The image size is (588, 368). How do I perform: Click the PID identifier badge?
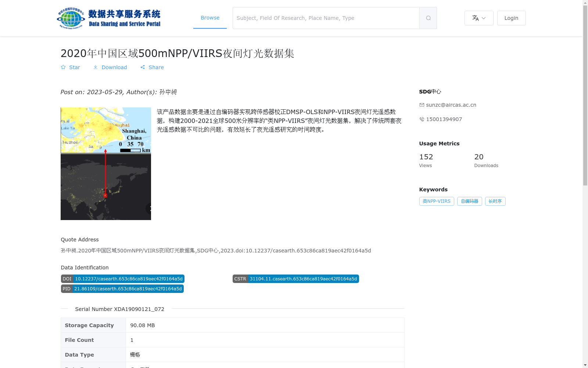pos(122,289)
